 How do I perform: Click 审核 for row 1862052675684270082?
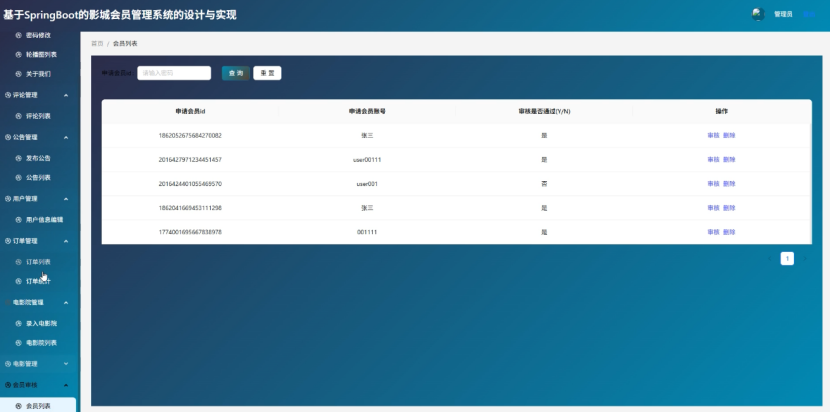(x=714, y=136)
